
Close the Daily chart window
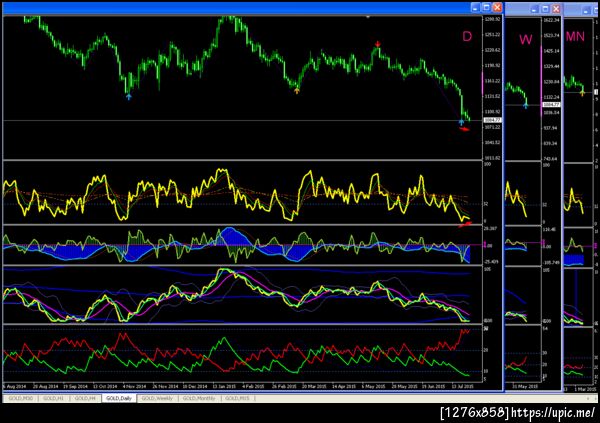[x=497, y=7]
